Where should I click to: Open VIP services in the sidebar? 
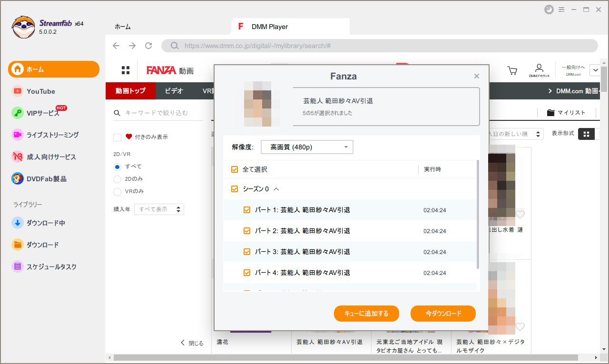[43, 113]
